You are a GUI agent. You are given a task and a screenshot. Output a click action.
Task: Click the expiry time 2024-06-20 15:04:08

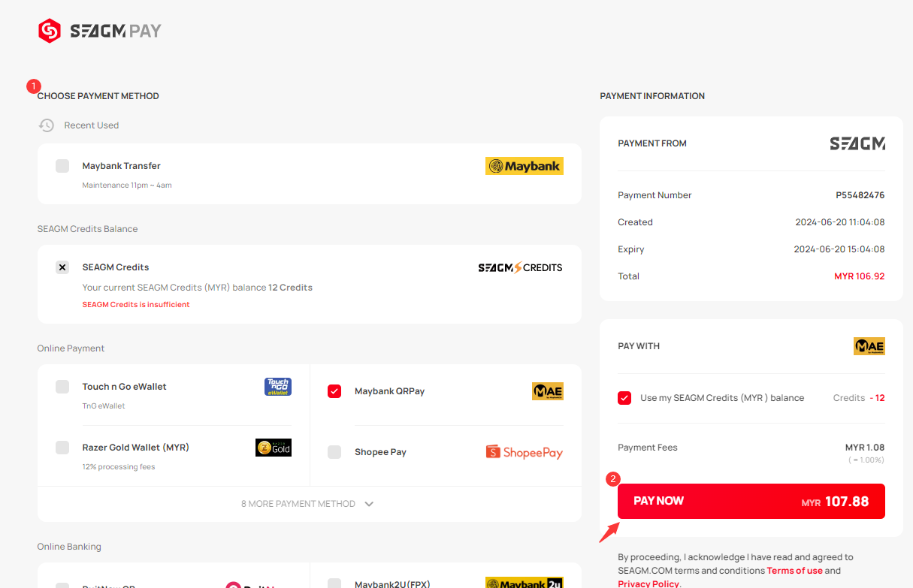(x=840, y=249)
